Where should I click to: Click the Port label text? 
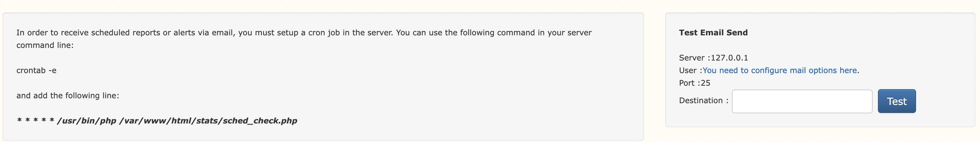coord(687,83)
